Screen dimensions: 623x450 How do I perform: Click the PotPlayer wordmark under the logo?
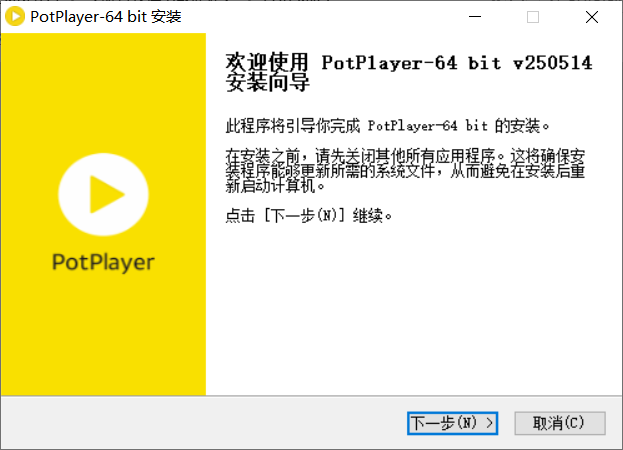pyautogui.click(x=103, y=263)
